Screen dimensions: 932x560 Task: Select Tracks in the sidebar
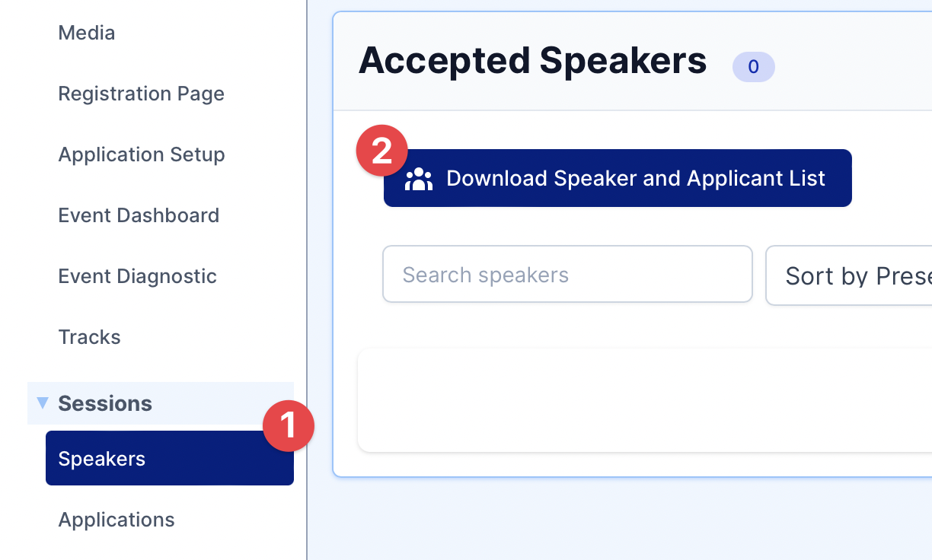[90, 337]
